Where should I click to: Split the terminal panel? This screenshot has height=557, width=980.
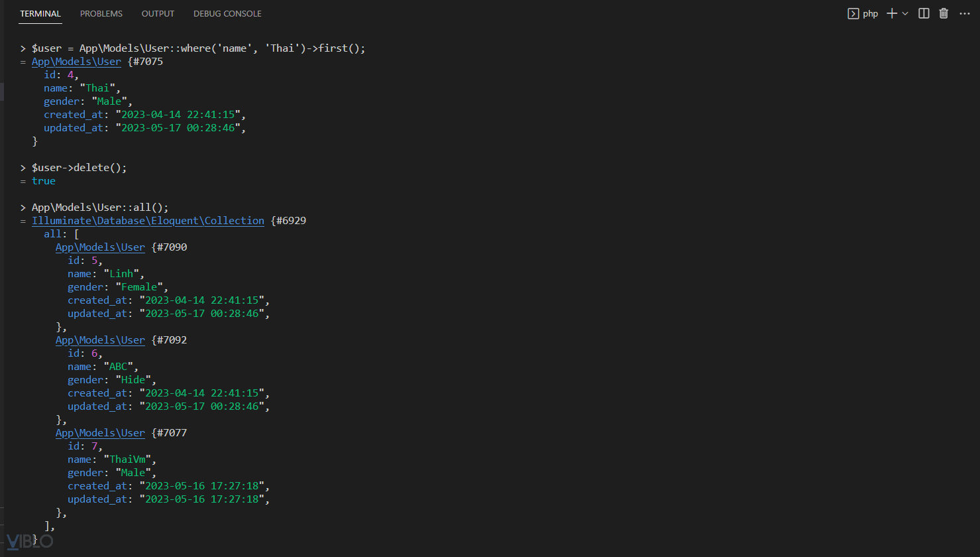point(924,13)
